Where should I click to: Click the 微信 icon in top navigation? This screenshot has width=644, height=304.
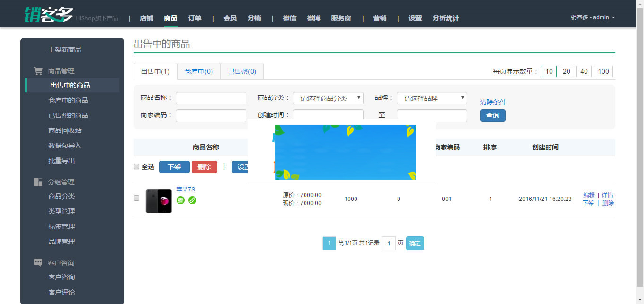click(x=289, y=18)
